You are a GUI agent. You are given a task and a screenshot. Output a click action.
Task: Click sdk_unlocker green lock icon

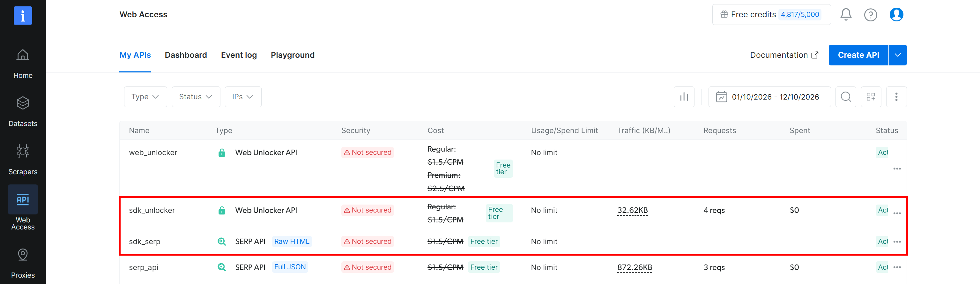[222, 210]
